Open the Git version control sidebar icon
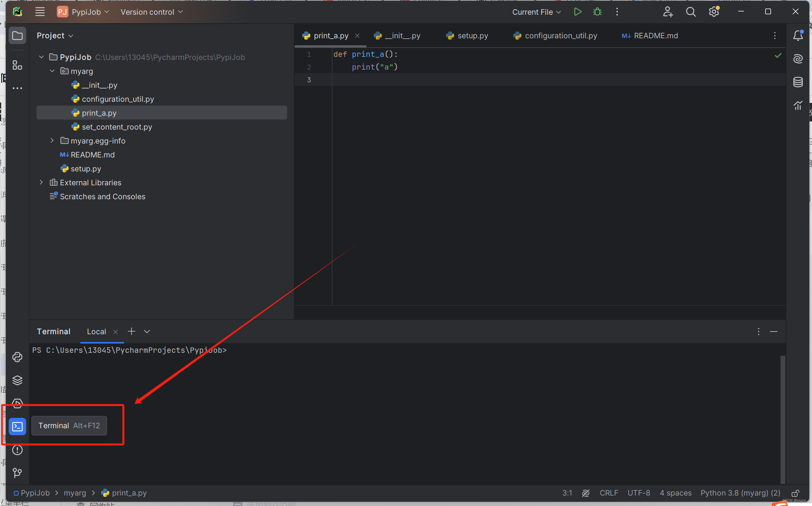 click(x=17, y=473)
